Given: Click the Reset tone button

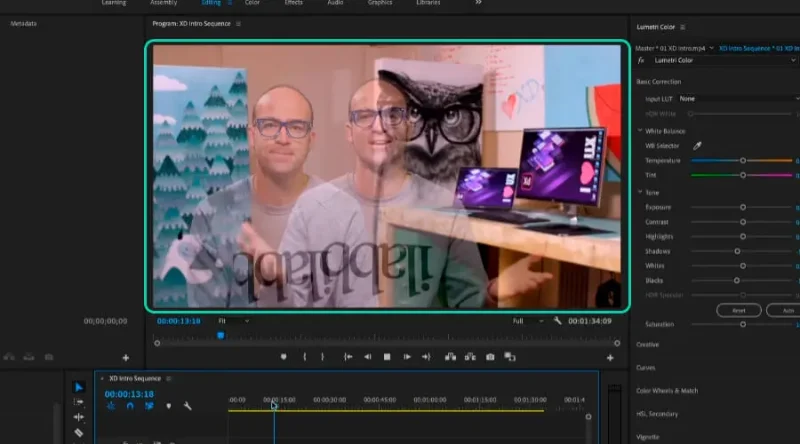Looking at the screenshot, I should 739,310.
